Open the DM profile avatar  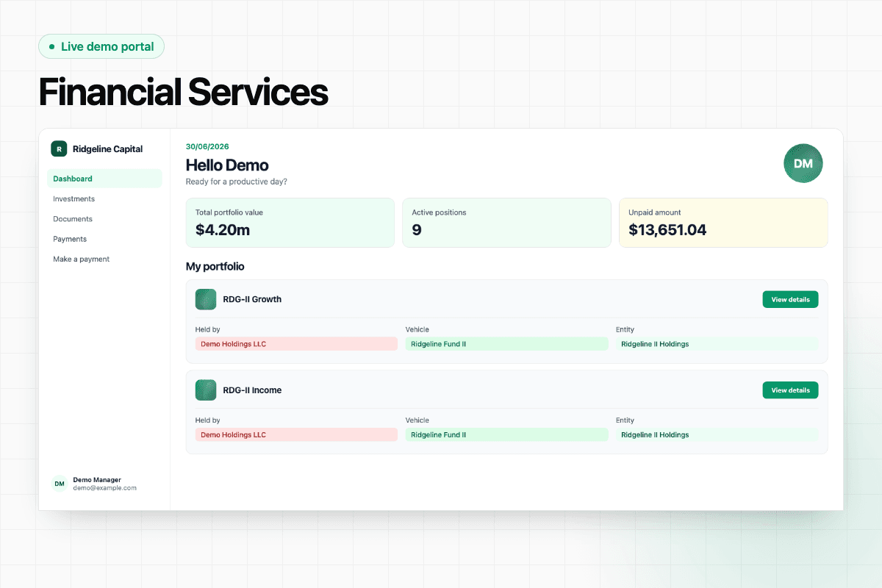pos(803,163)
